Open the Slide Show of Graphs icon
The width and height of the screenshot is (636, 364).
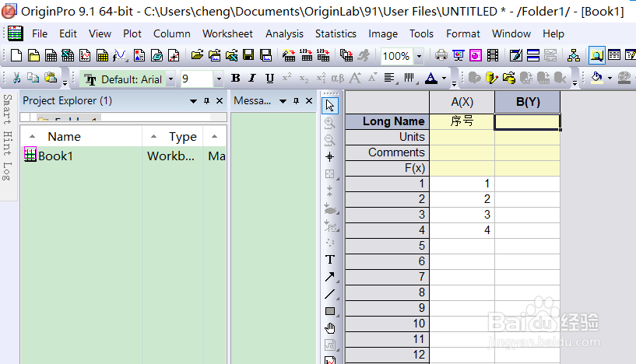pyautogui.click(x=459, y=55)
